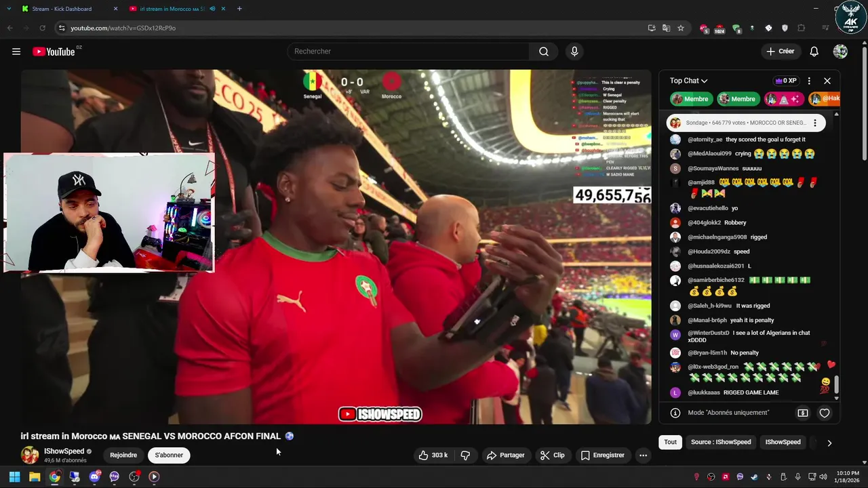
Task: Expand the Top Chat dropdown
Action: (688, 81)
